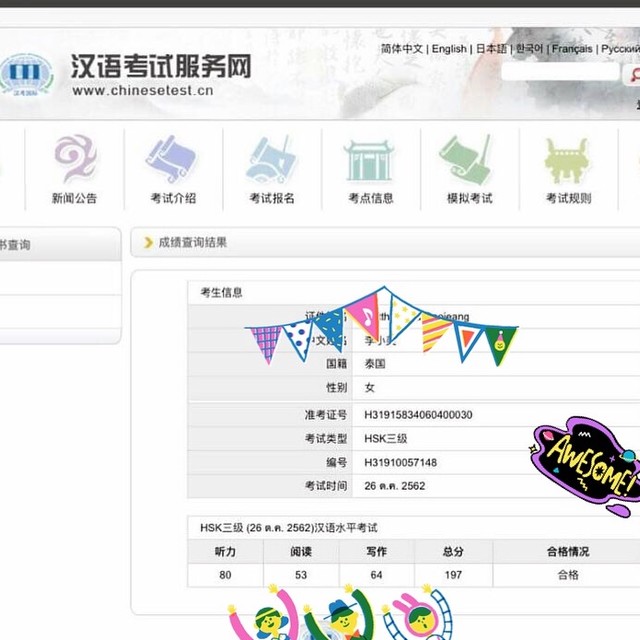Focus the search input box

(560, 73)
